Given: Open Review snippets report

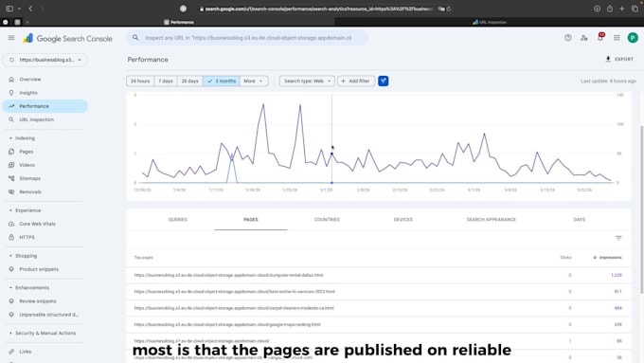Looking at the screenshot, I should point(38,301).
